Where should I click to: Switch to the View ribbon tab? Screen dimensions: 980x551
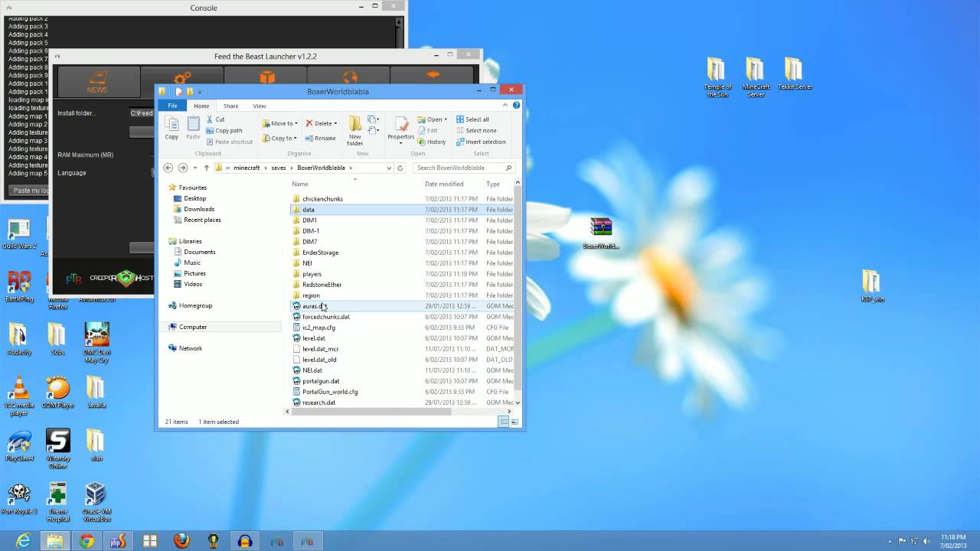pos(260,106)
